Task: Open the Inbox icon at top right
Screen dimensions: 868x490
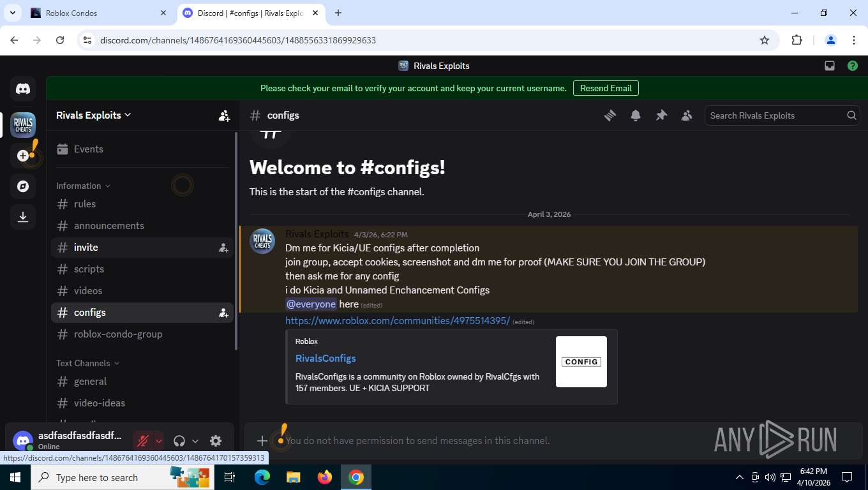Action: pyautogui.click(x=830, y=66)
